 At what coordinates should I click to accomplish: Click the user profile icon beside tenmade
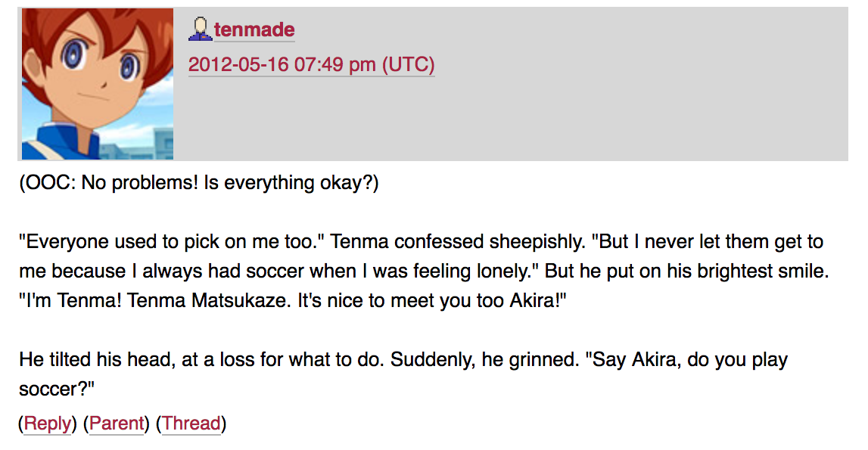(200, 29)
